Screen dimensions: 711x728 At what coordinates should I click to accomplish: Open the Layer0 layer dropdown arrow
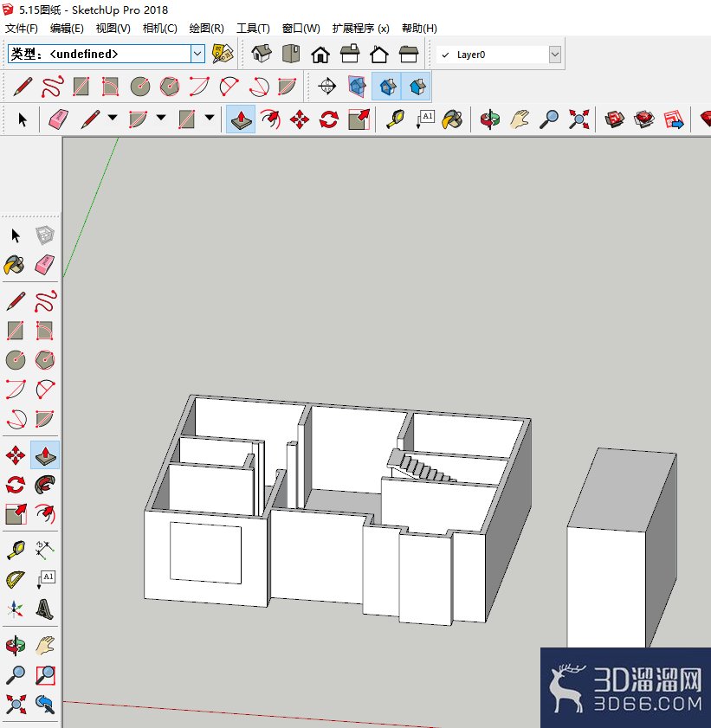554,55
